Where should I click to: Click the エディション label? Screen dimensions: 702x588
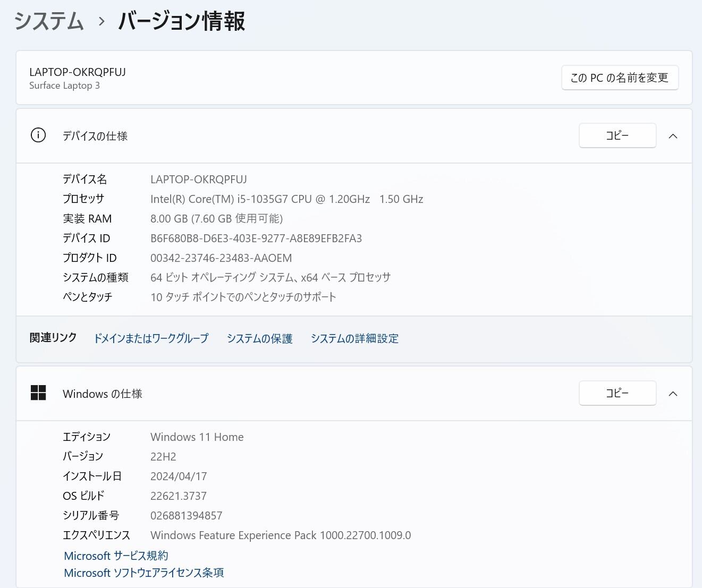[87, 437]
